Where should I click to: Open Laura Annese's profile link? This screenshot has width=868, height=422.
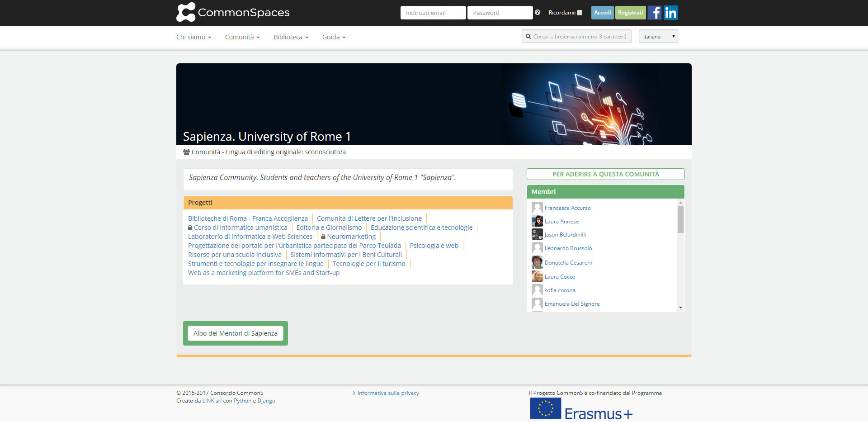561,222
